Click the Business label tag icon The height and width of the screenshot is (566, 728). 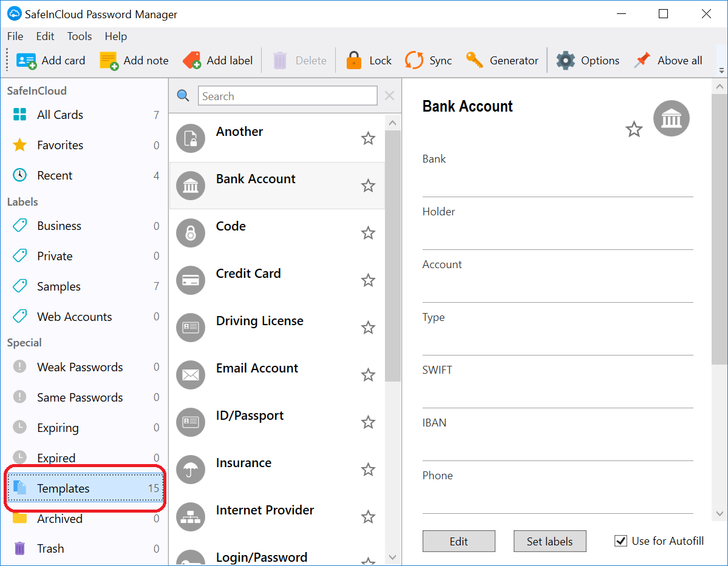click(20, 226)
